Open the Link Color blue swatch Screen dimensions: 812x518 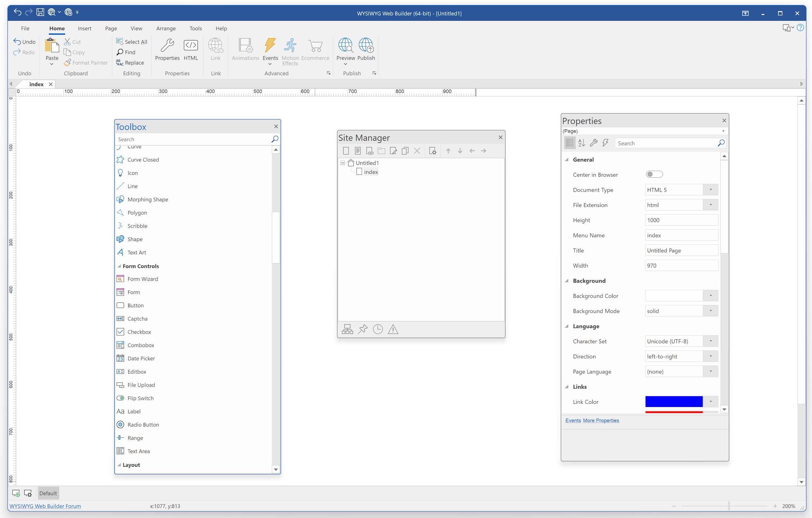pos(674,402)
